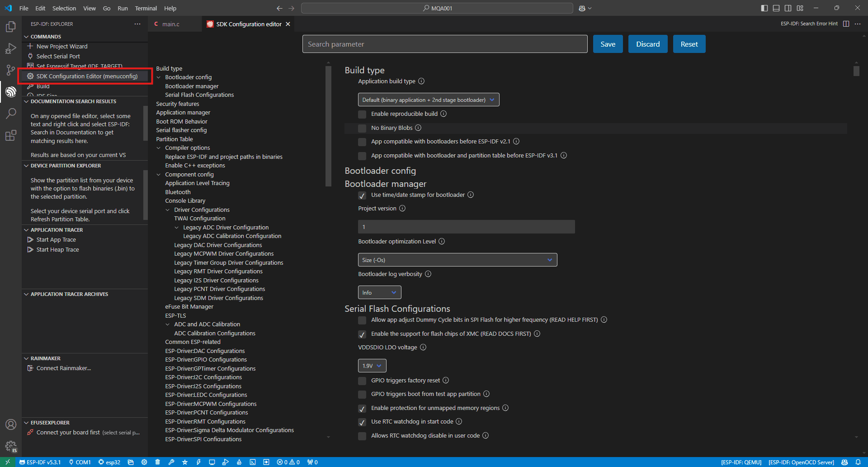
Task: Open the Explorer view in activity bar
Action: (x=11, y=27)
